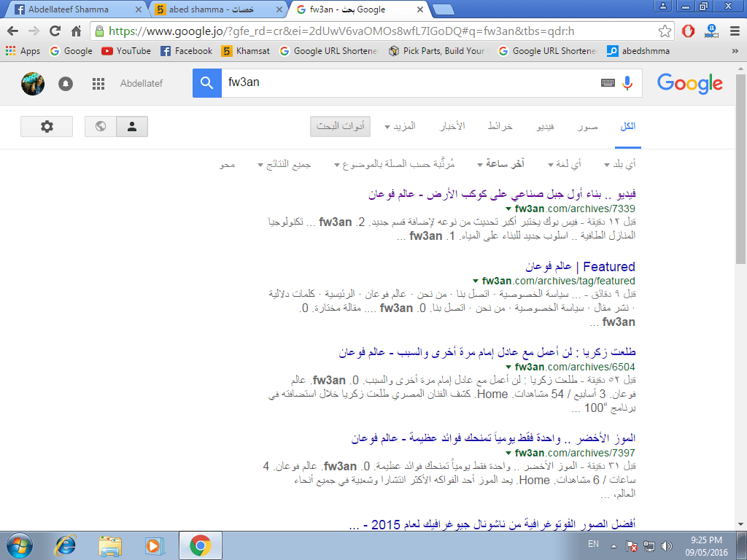747x560 pixels.
Task: Open the Featured | عالم فوعان result
Action: [580, 266]
